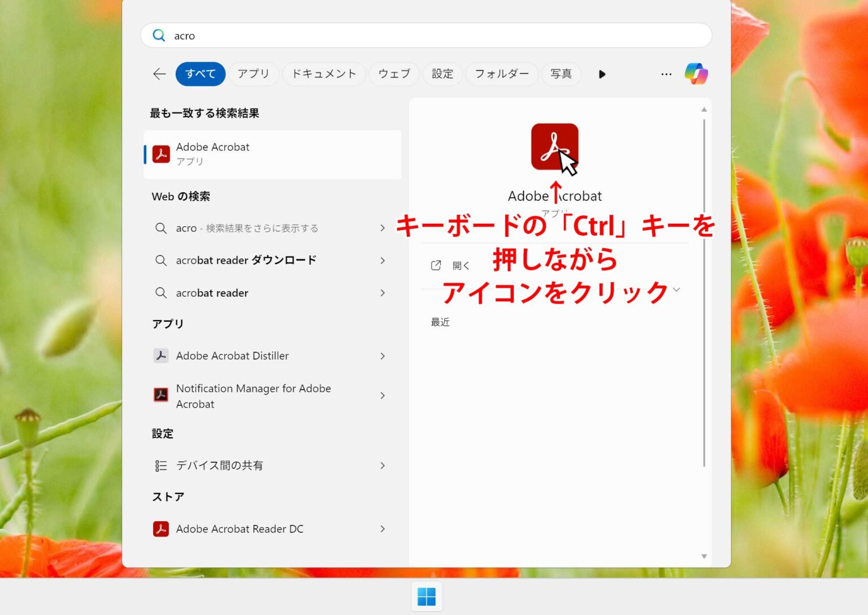Image resolution: width=868 pixels, height=615 pixels.
Task: Expand more actions chevron in the preview pane
Action: 676,290
